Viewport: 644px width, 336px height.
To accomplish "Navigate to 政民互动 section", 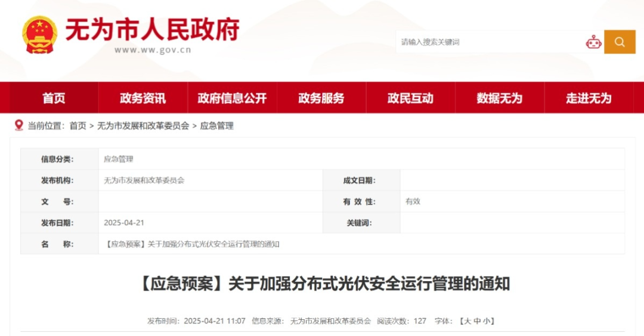I will click(410, 98).
